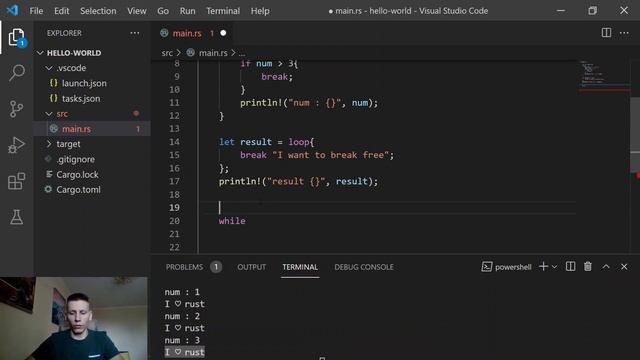This screenshot has height=360, width=640.
Task: Open the Terminal menu
Action: [x=223, y=11]
